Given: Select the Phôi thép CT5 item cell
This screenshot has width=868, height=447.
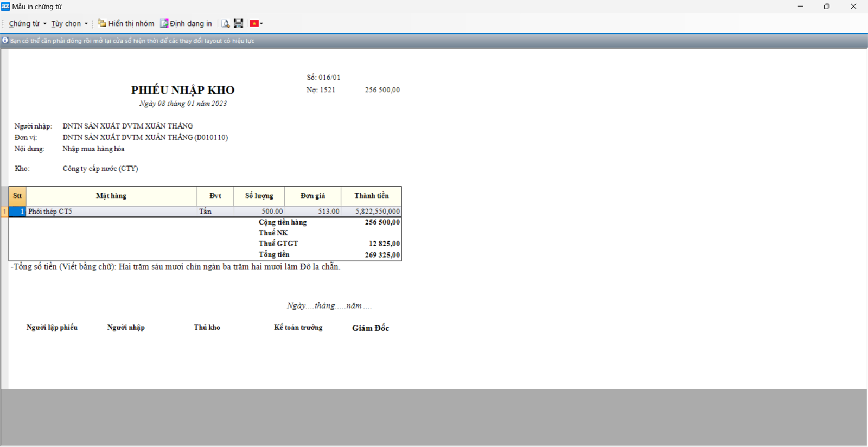Looking at the screenshot, I should 111,212.
